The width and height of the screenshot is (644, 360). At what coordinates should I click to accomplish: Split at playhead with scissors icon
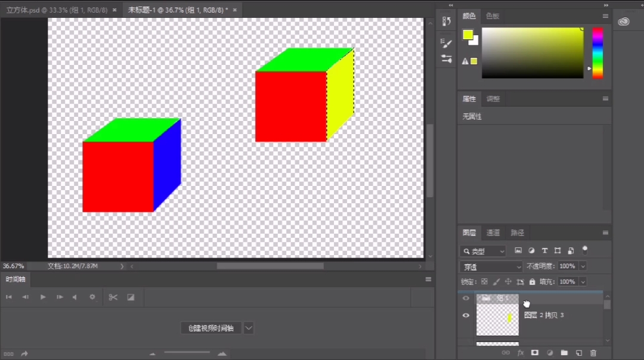pyautogui.click(x=113, y=297)
